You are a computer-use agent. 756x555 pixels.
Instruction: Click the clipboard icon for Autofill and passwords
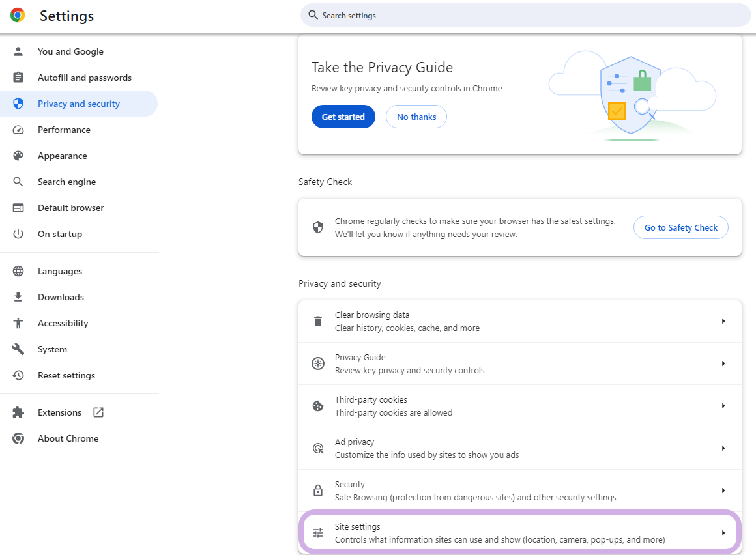click(x=18, y=78)
